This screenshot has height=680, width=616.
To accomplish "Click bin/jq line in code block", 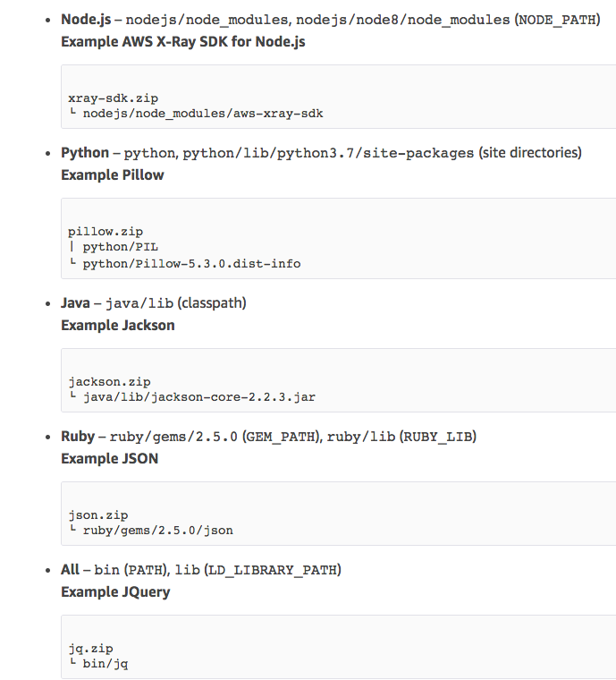I will tap(105, 664).
